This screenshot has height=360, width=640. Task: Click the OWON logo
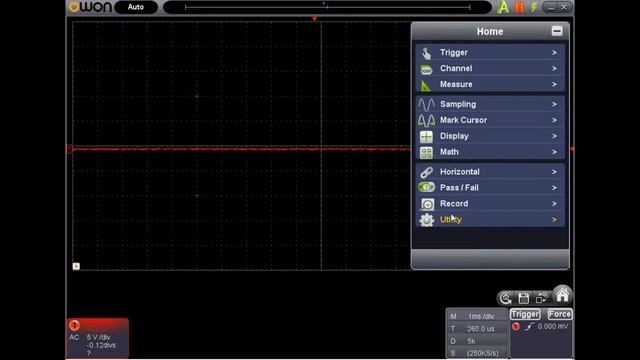(x=90, y=7)
